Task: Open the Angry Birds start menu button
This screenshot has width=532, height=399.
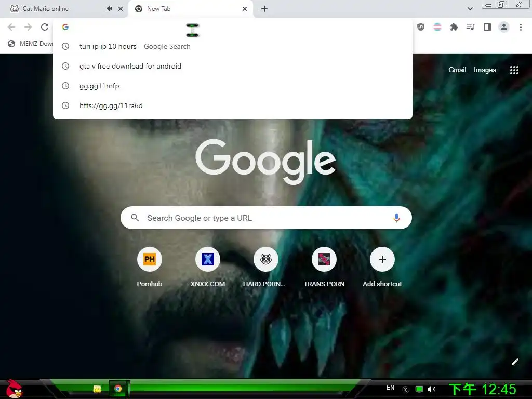Action: point(14,389)
